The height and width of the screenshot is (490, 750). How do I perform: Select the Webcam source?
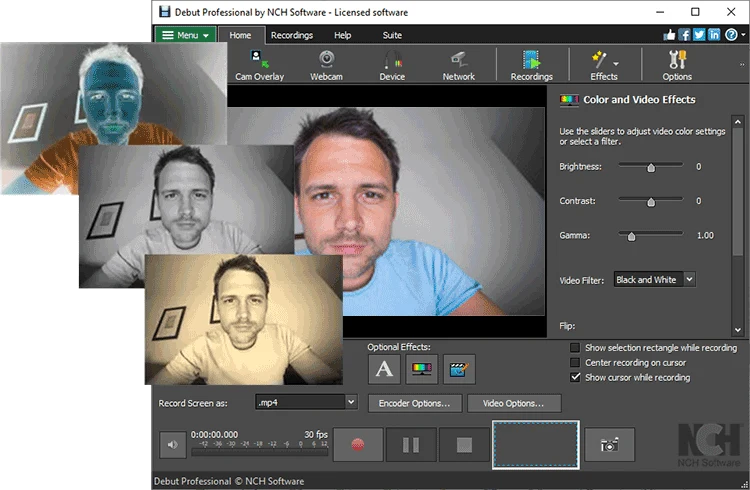coord(326,66)
